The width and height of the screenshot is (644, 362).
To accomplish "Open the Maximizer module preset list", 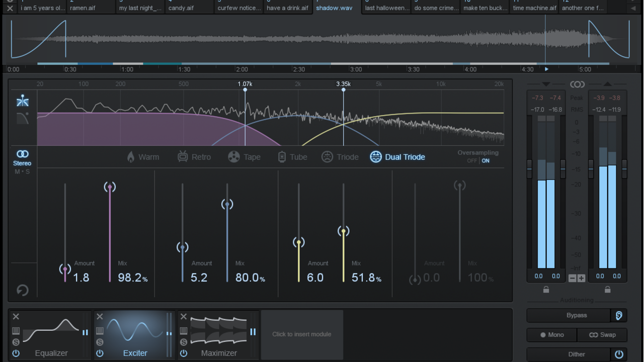I will (x=184, y=331).
